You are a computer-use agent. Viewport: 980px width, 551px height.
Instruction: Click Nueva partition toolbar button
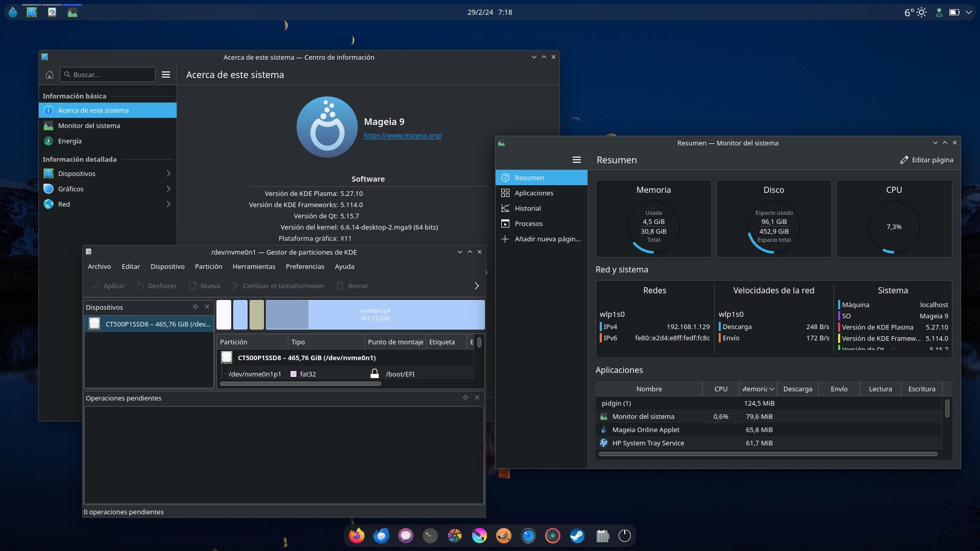(205, 286)
